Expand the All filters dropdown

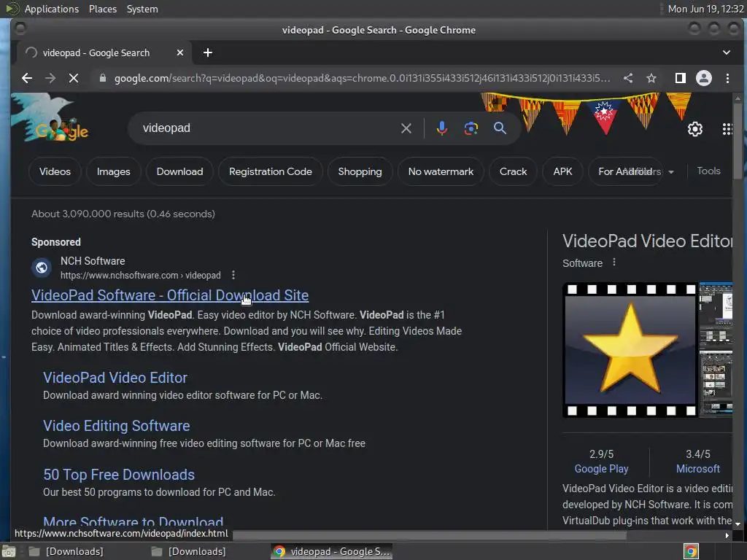671,172
